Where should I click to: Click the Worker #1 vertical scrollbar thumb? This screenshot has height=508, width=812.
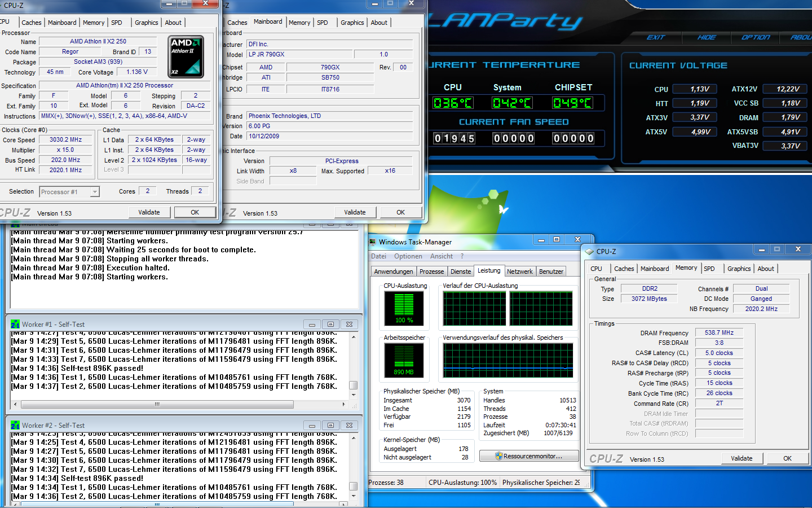[354, 385]
